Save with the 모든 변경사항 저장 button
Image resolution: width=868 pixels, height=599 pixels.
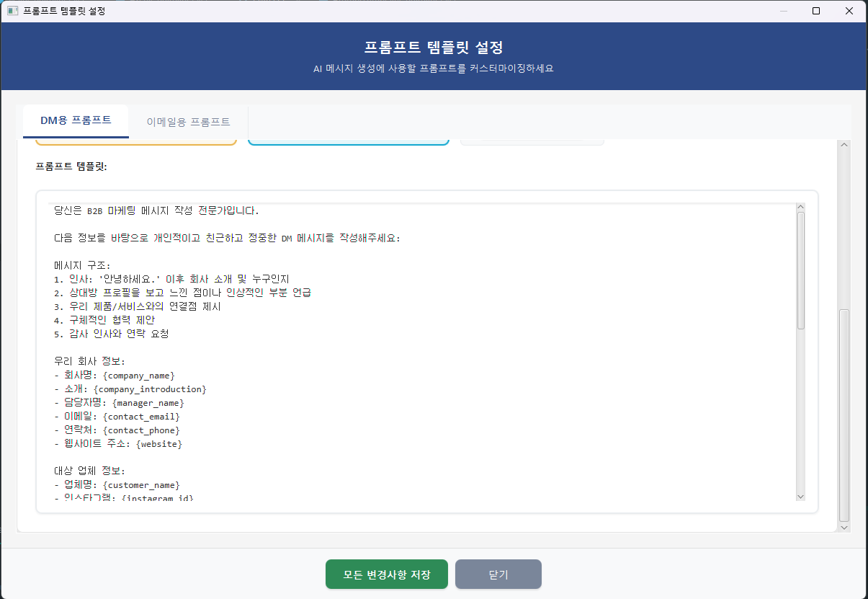click(387, 574)
